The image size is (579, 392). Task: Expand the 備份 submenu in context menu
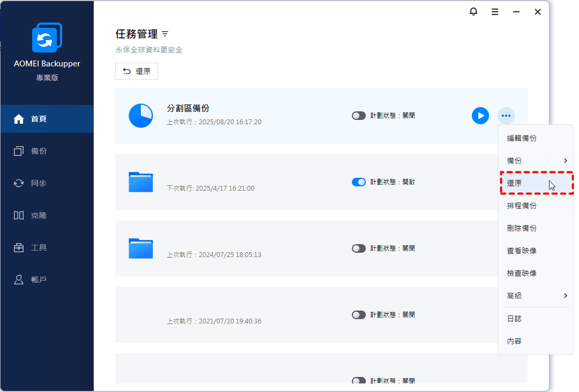coord(536,161)
